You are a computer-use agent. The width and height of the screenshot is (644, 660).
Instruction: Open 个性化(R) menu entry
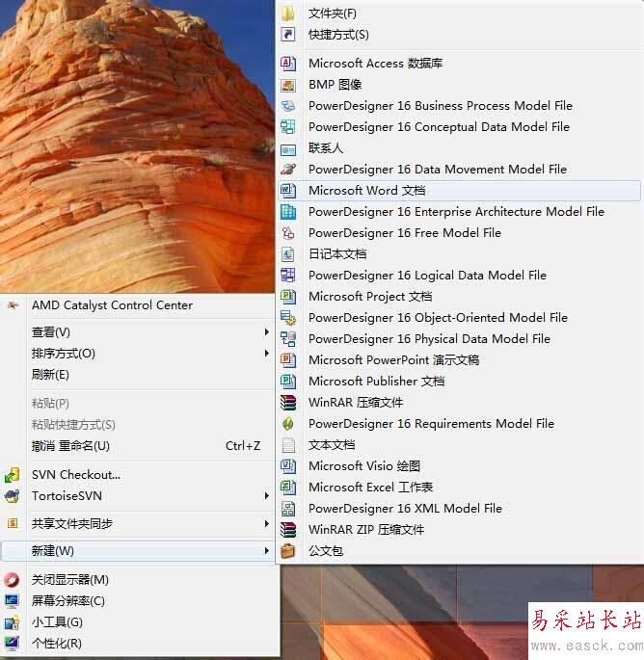138,644
